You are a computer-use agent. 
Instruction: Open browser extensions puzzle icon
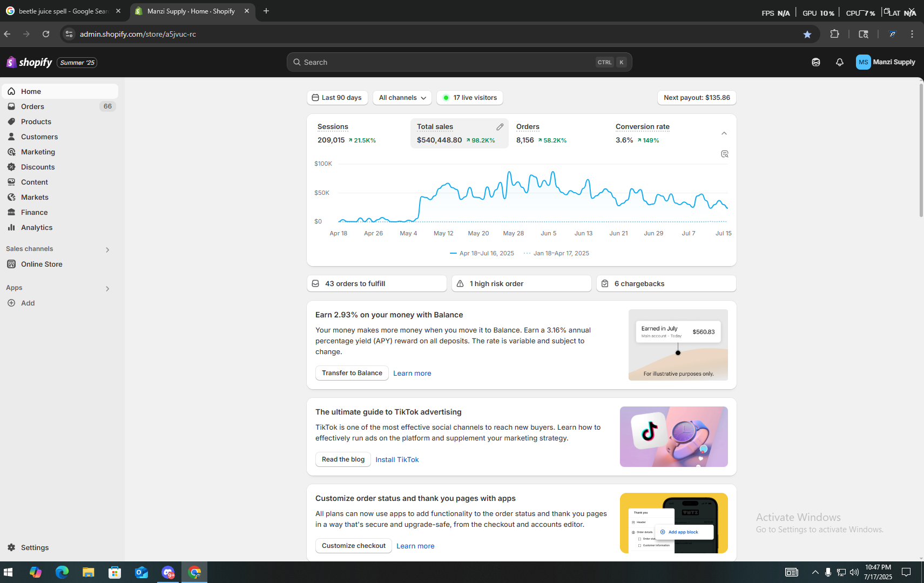tap(834, 34)
